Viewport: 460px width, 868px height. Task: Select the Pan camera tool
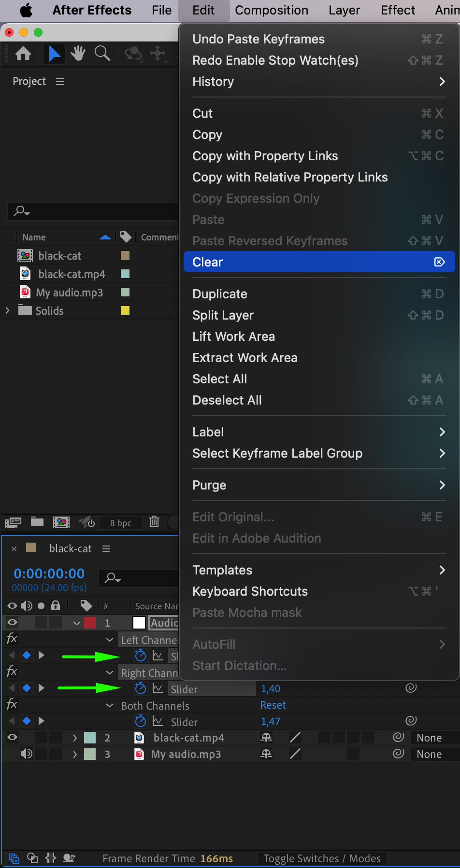click(158, 53)
